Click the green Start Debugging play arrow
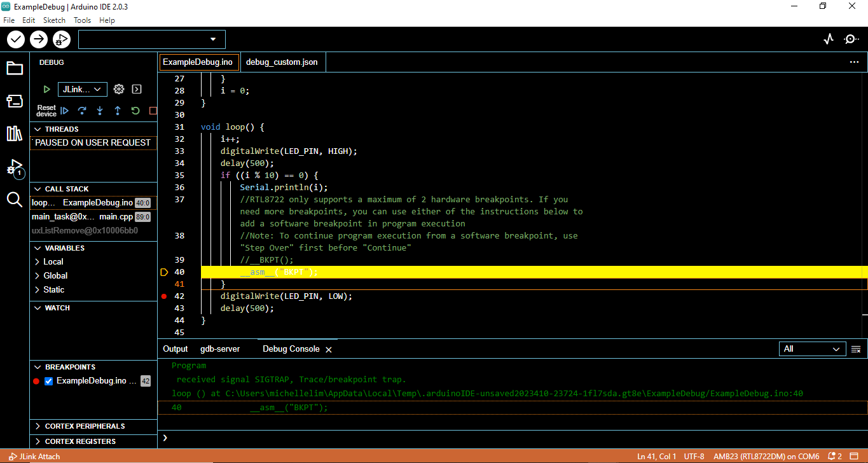 tap(46, 90)
